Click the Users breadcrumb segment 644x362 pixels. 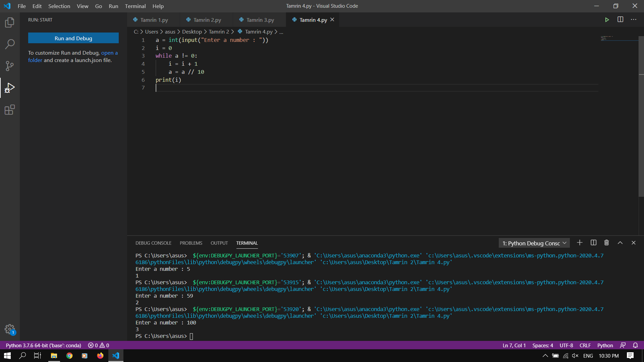151,32
